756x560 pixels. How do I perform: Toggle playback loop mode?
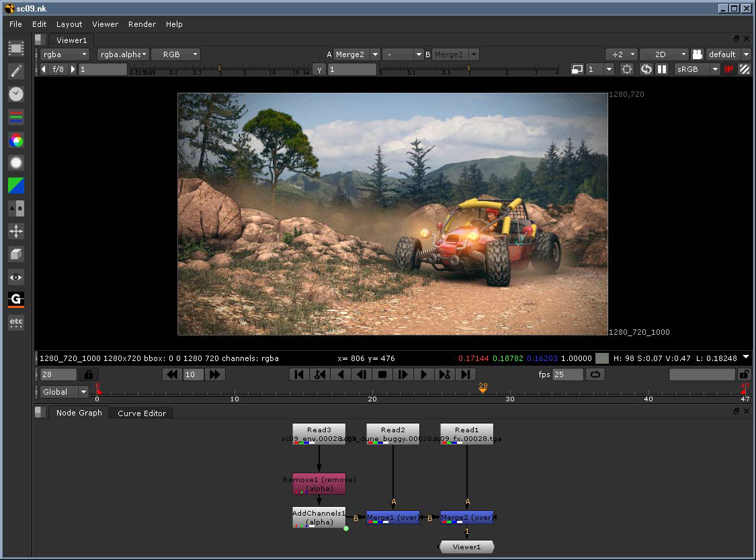(x=595, y=374)
